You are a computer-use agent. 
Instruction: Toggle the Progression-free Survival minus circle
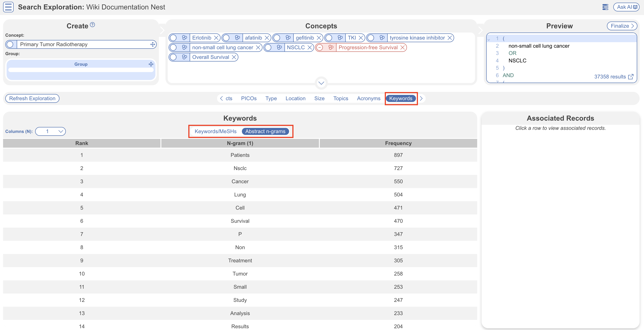click(x=320, y=47)
